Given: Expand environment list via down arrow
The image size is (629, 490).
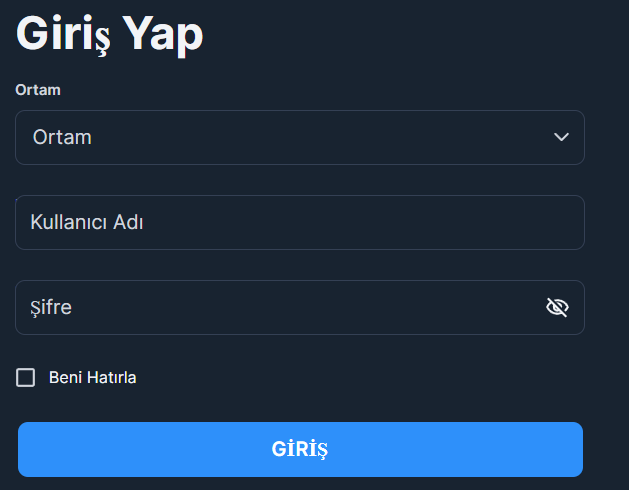Looking at the screenshot, I should coord(561,137).
